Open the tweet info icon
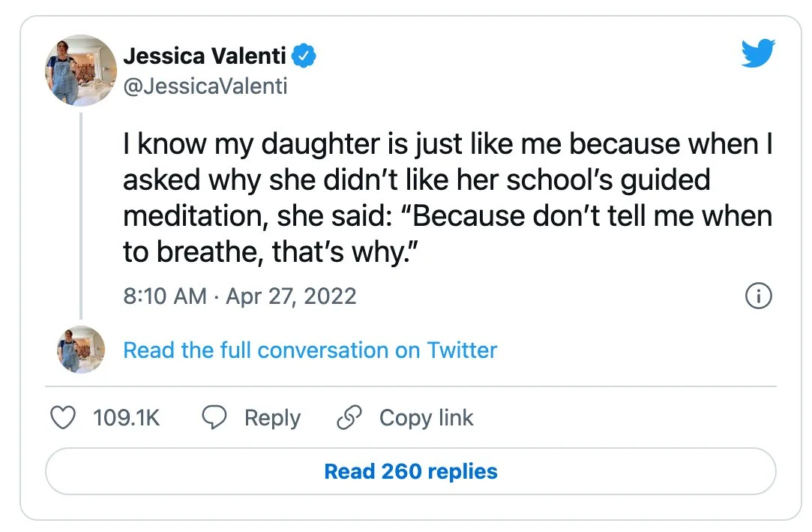Image resolution: width=812 pixels, height=532 pixels. point(758,296)
